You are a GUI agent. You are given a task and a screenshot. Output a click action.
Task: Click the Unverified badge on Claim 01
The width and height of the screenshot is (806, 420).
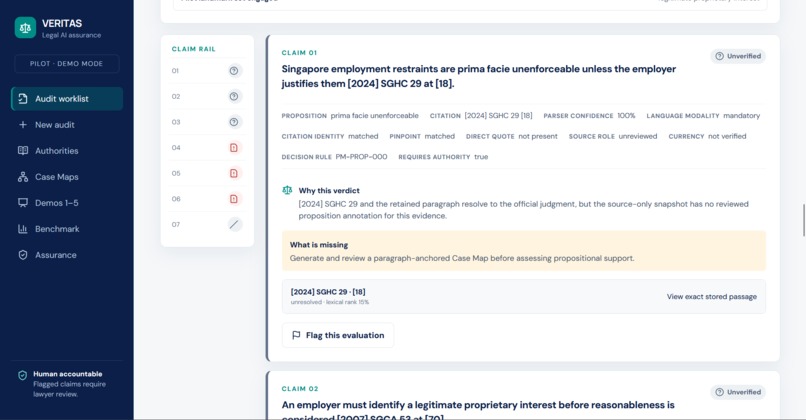(x=738, y=56)
